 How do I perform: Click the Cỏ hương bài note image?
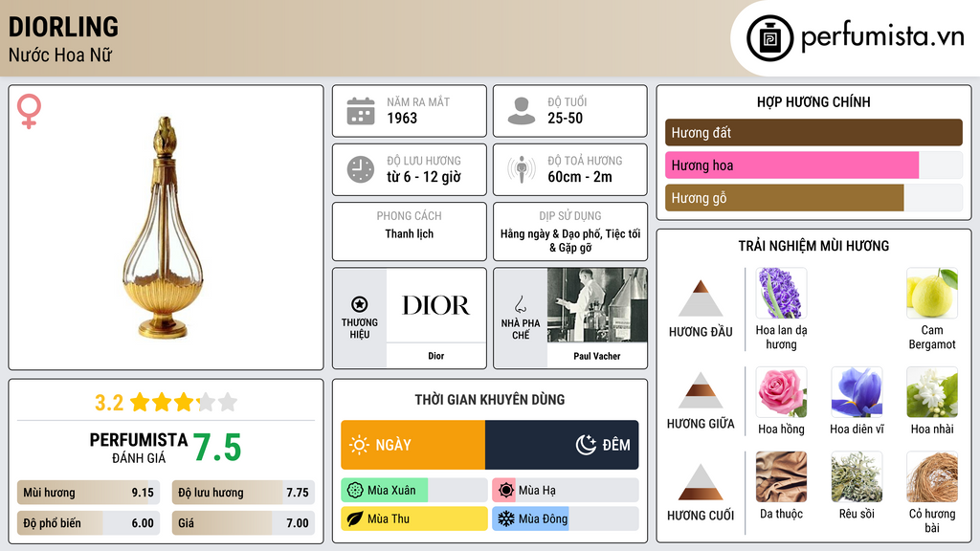(x=932, y=476)
